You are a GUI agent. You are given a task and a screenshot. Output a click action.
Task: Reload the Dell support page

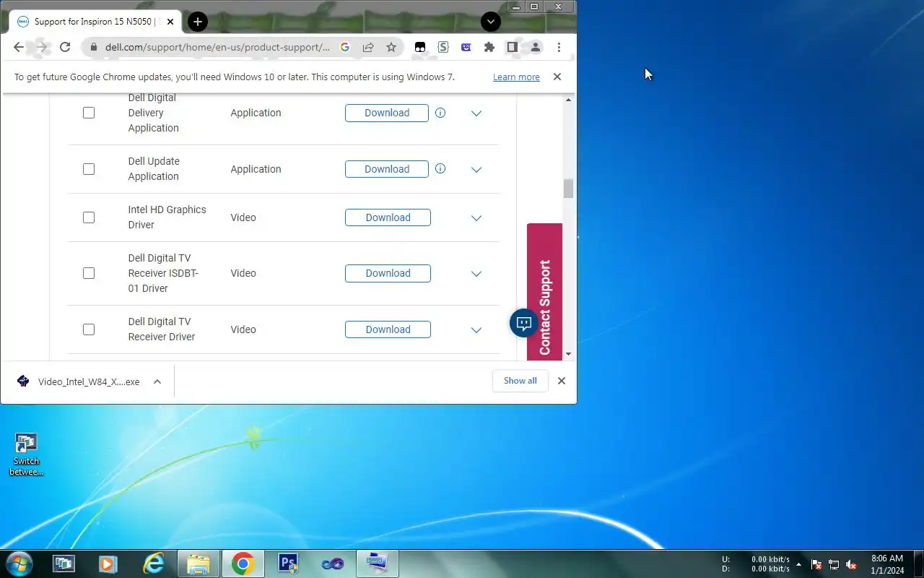click(x=65, y=47)
